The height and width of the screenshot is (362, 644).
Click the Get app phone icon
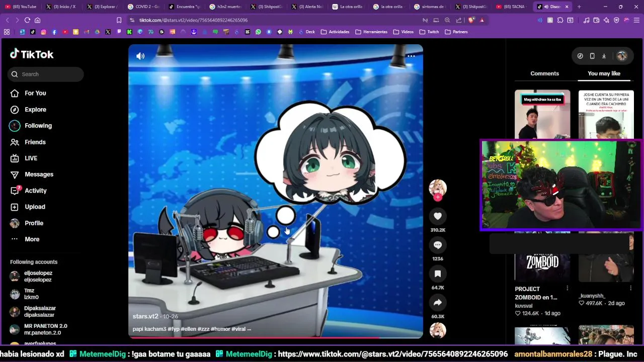pos(592,56)
